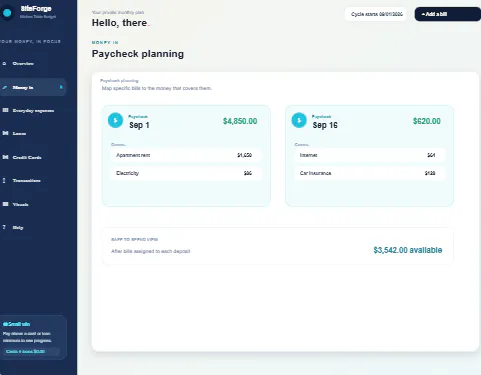Select the Car insurance bill row
Screen dimensions: 481x375
369,173
